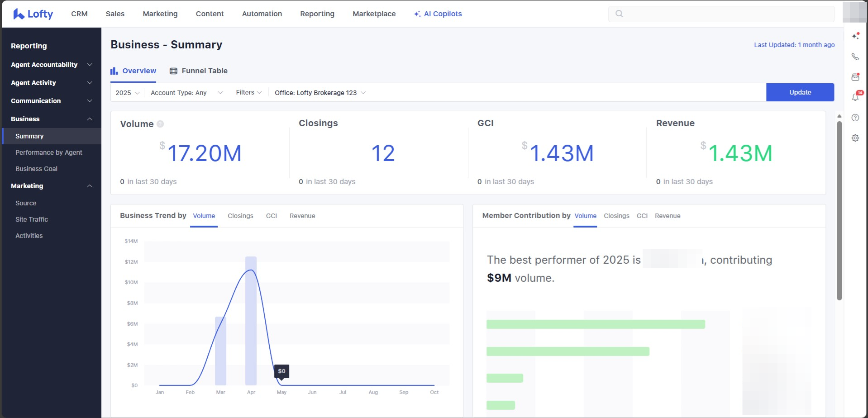Open the settings gear icon
Screen dimensions: 868x418
tap(855, 138)
